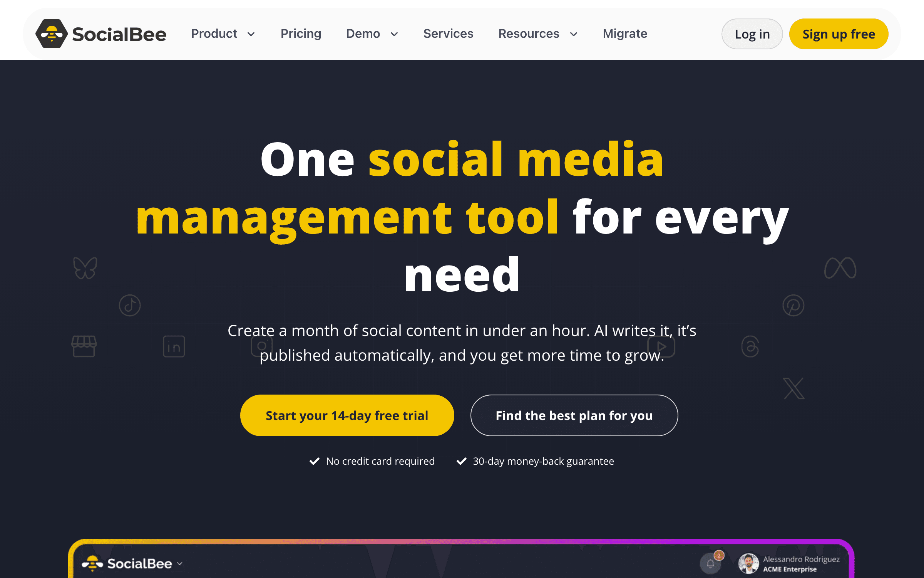
Task: Open the Product navigation item
Action: pos(214,34)
